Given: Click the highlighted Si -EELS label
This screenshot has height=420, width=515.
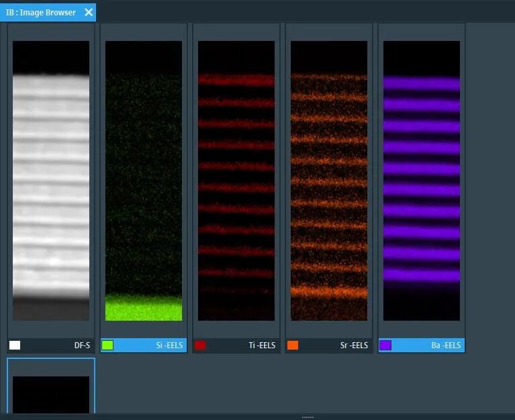Looking at the screenshot, I should (x=169, y=346).
